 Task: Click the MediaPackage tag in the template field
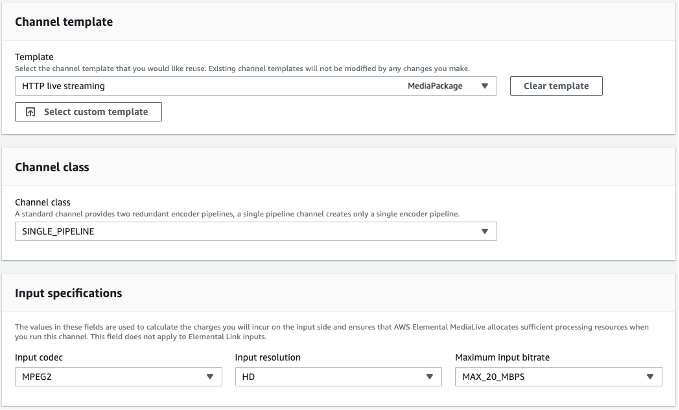(436, 86)
